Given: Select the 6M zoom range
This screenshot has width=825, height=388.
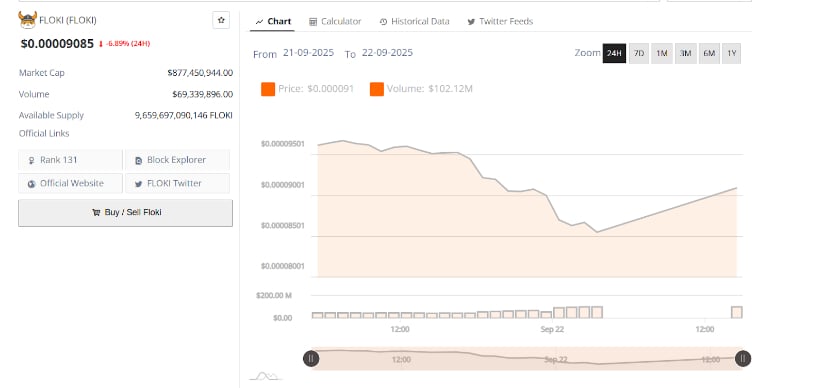Looking at the screenshot, I should pyautogui.click(x=709, y=53).
